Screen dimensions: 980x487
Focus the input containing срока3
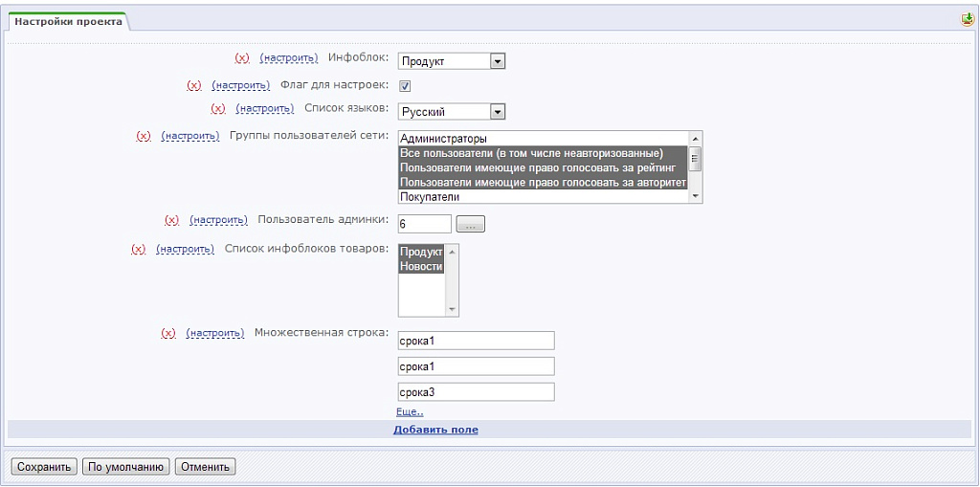pyautogui.click(x=477, y=392)
